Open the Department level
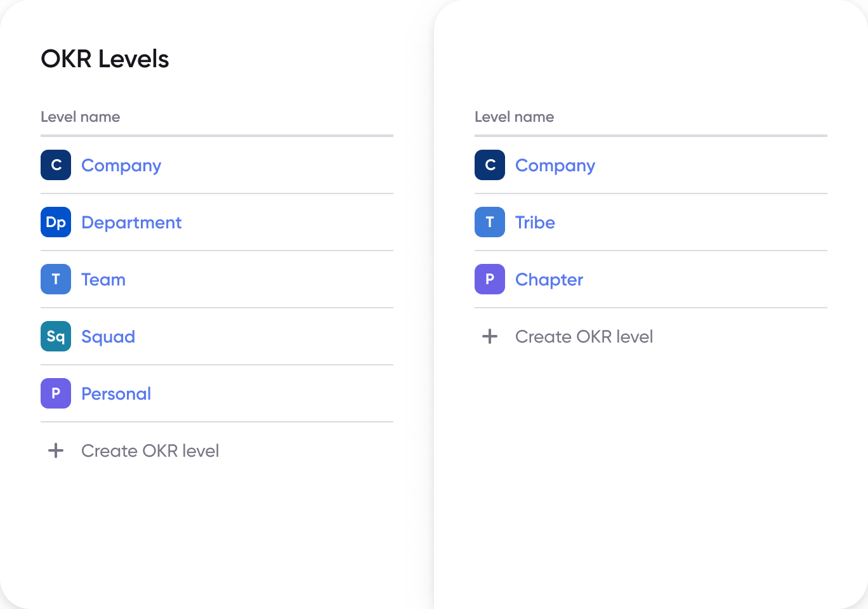Viewport: 868px width, 609px height. 131,222
